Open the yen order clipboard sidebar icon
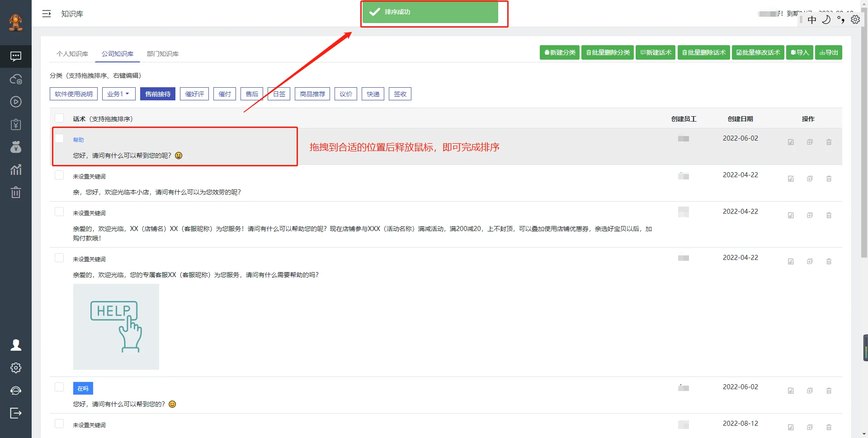Screen dimensions: 868x438 (x=16, y=124)
